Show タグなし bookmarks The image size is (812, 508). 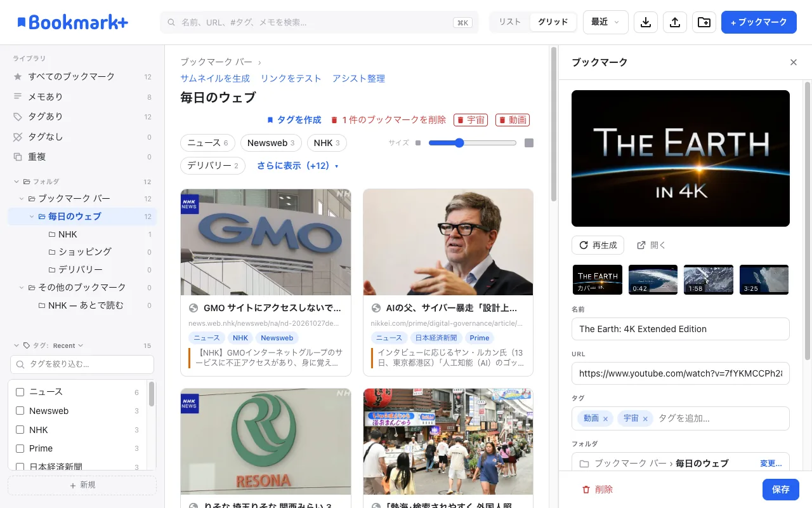[82, 137]
